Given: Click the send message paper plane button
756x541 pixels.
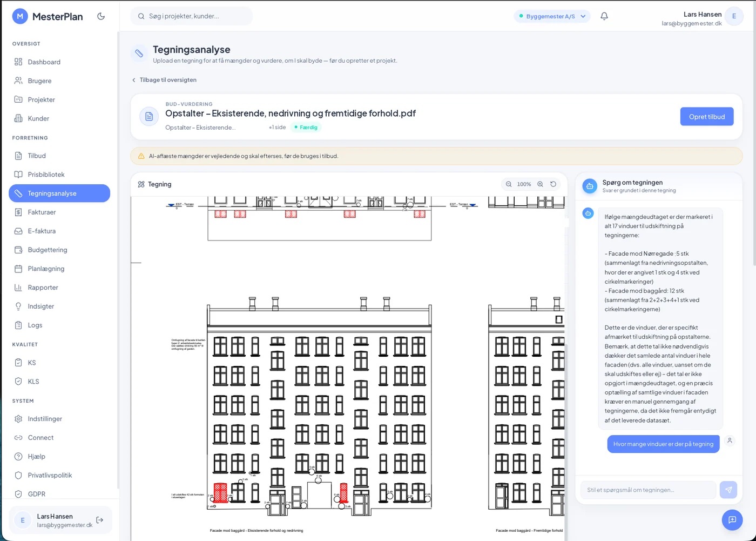Looking at the screenshot, I should (x=728, y=490).
